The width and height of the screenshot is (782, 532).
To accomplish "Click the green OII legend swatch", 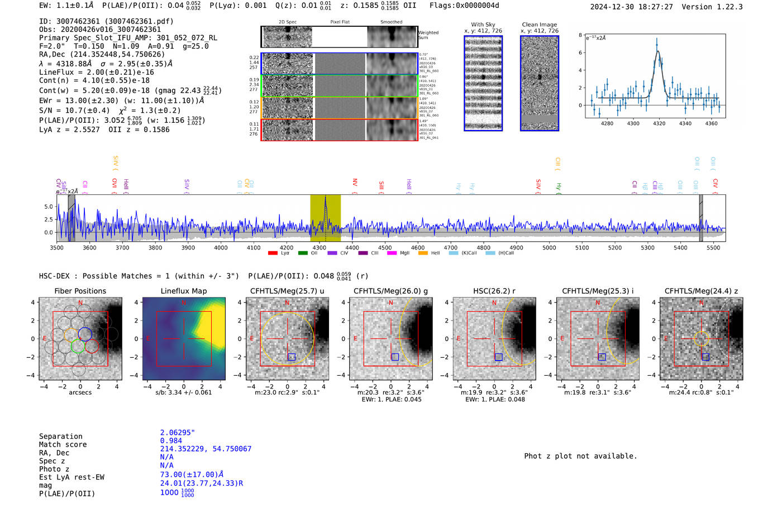I will [x=303, y=253].
